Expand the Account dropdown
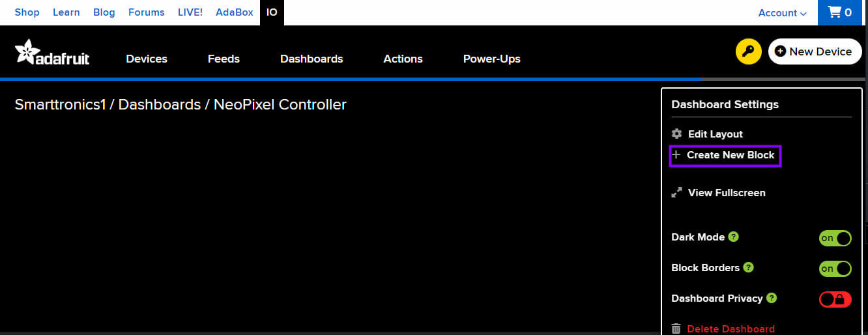 pos(782,13)
